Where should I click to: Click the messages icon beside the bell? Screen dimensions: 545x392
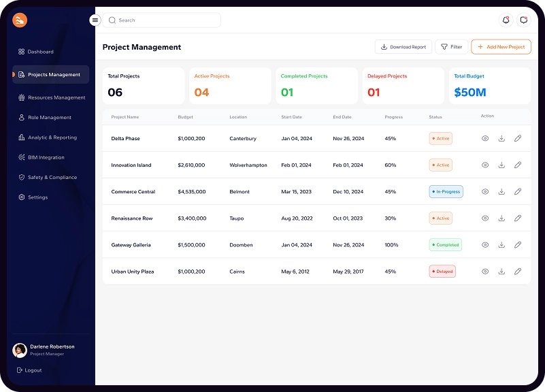pos(523,20)
